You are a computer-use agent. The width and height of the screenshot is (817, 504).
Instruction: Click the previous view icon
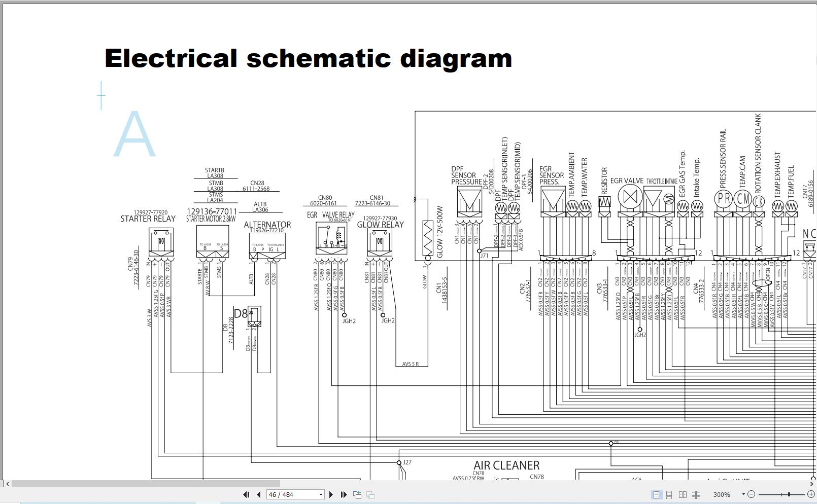[x=357, y=494]
